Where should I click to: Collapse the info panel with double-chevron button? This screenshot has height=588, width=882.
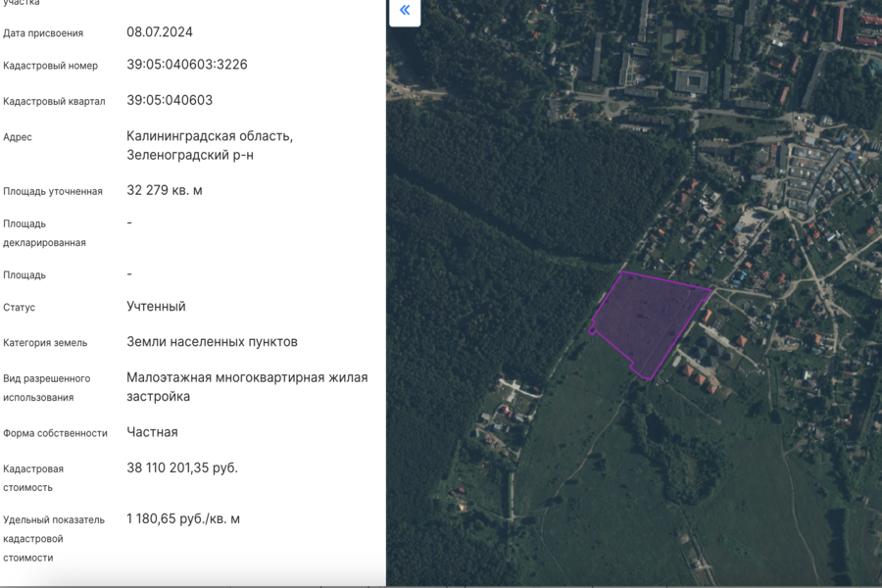pyautogui.click(x=405, y=11)
